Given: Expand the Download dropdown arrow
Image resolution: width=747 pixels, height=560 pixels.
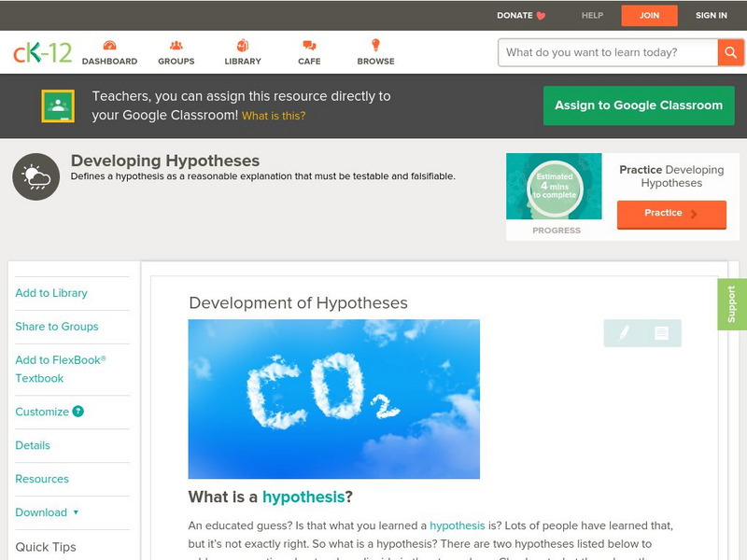Looking at the screenshot, I should [x=76, y=512].
